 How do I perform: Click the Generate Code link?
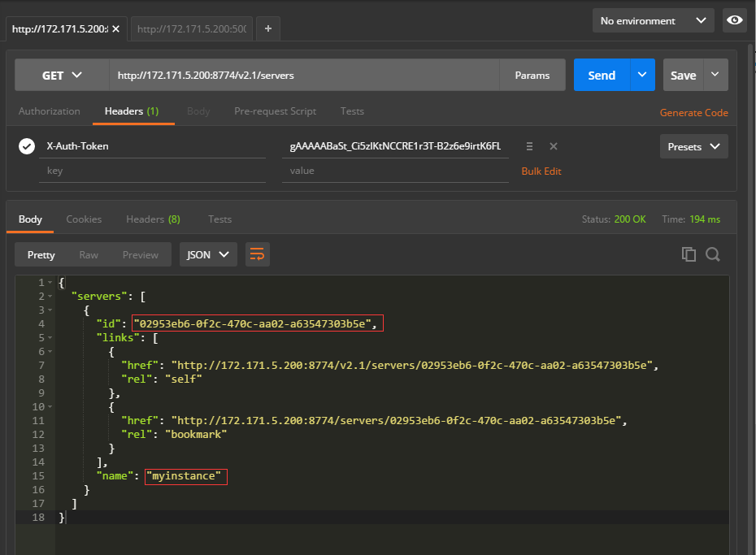[693, 113]
